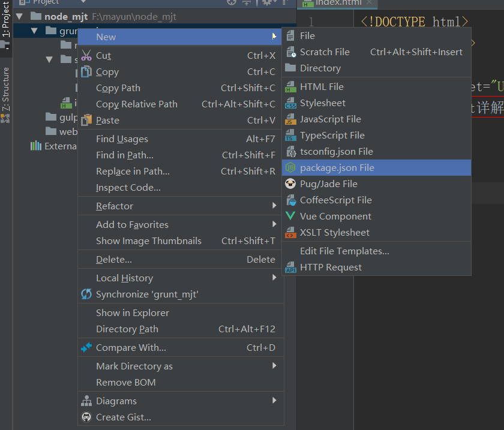Choose Show in Explorer
Viewport: 504px width, 430px height.
tap(133, 313)
